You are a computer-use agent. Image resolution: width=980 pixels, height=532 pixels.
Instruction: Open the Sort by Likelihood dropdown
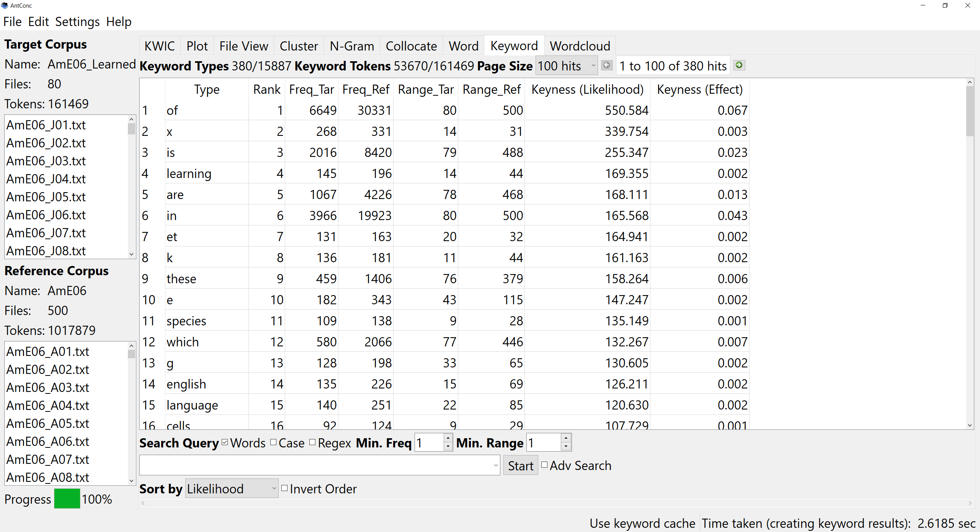[232, 488]
